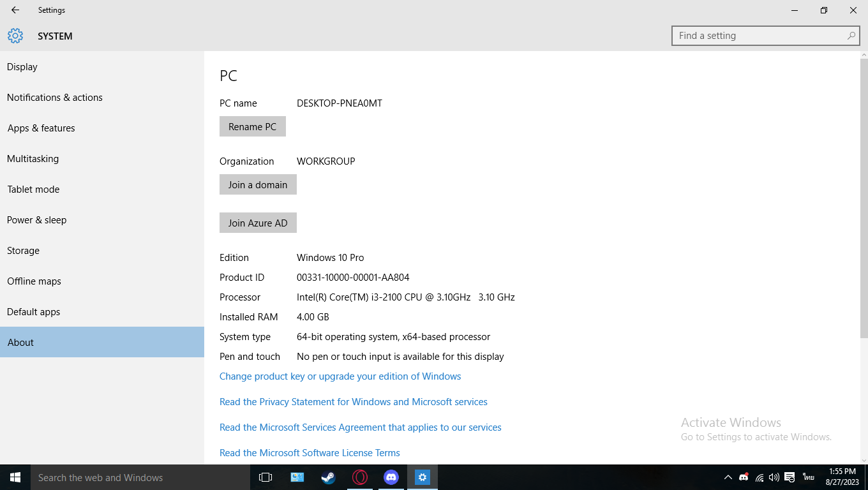Click the magnifier icon in Find a setting
868x490 pixels.
point(851,36)
